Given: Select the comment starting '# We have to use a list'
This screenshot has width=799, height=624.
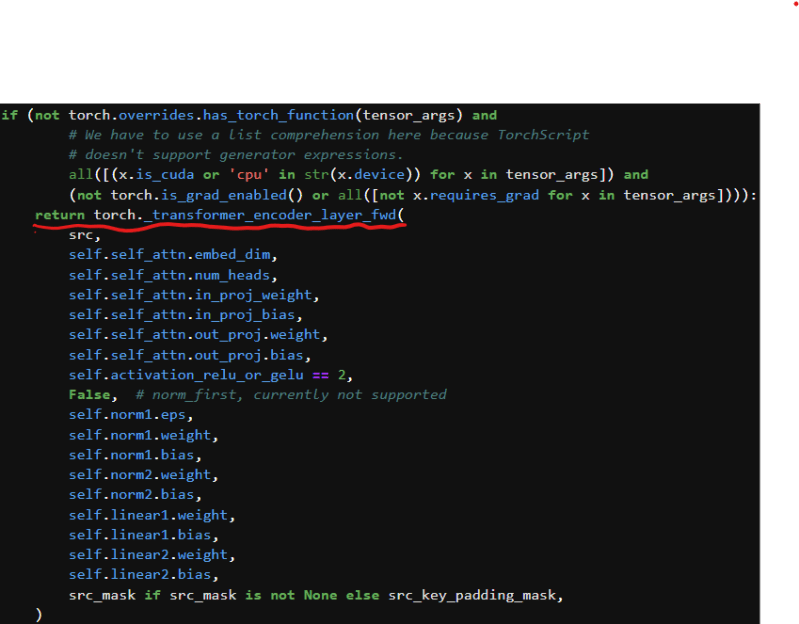Looking at the screenshot, I should click(x=329, y=135).
